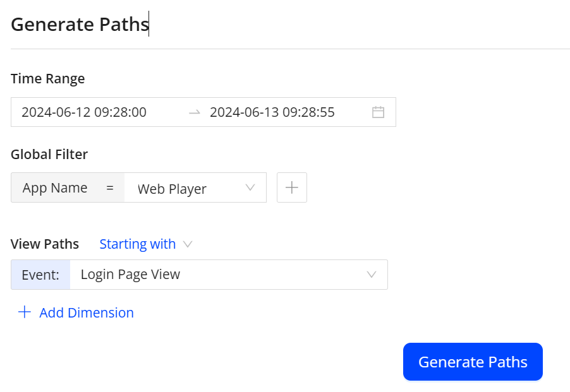Open the Starting with path mode dropdown
The width and height of the screenshot is (570, 392).
(138, 244)
